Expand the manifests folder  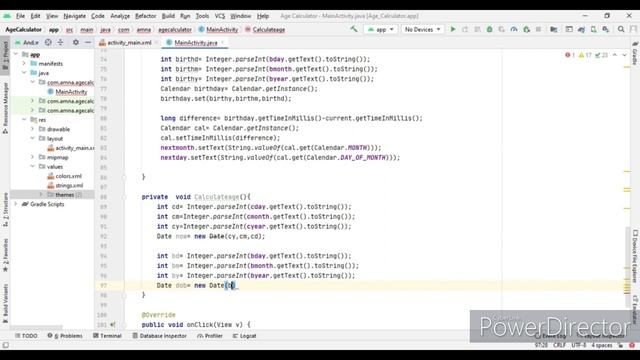[24, 64]
